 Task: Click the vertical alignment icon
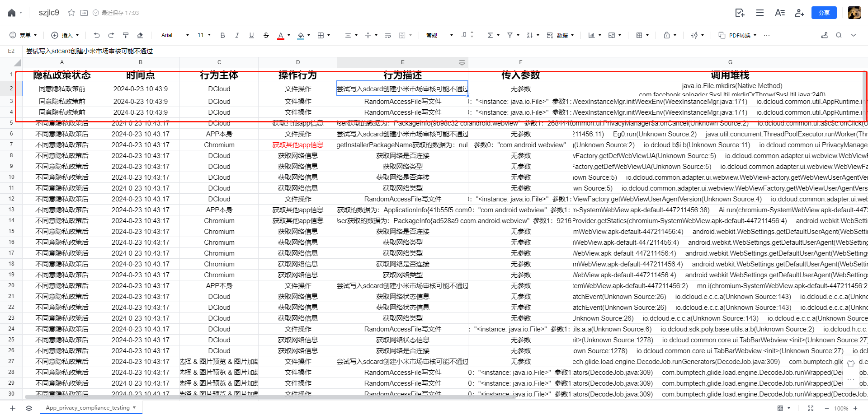(368, 35)
